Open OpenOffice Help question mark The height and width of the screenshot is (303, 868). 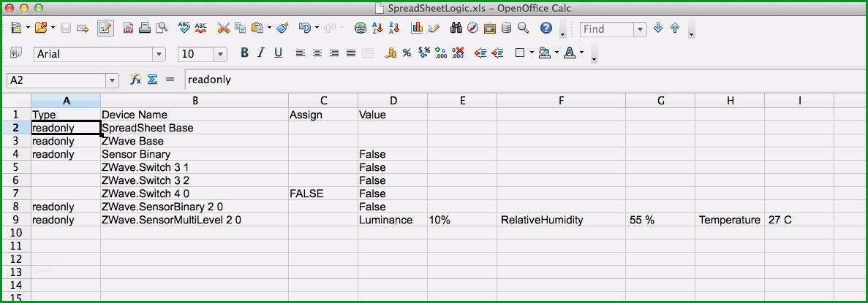coord(546,28)
